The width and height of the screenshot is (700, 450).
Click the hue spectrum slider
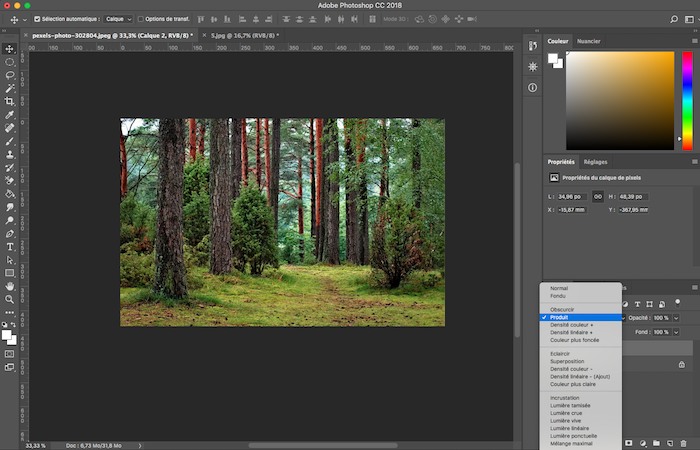(687, 100)
